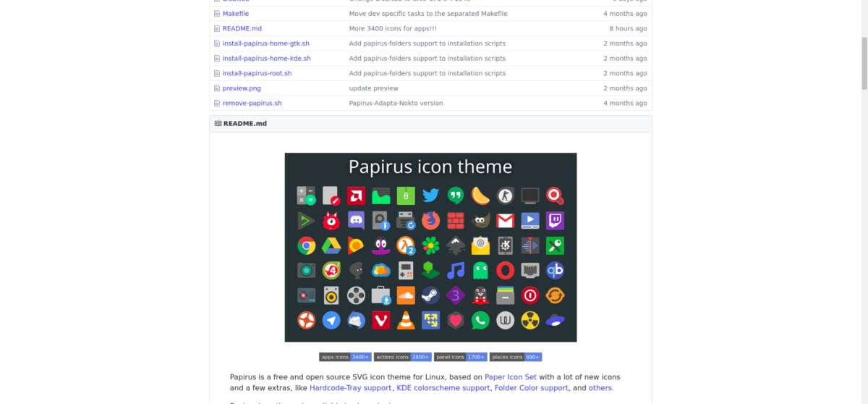This screenshot has height=404, width=868.
Task: Open install-papirus-root.sh file
Action: [257, 73]
